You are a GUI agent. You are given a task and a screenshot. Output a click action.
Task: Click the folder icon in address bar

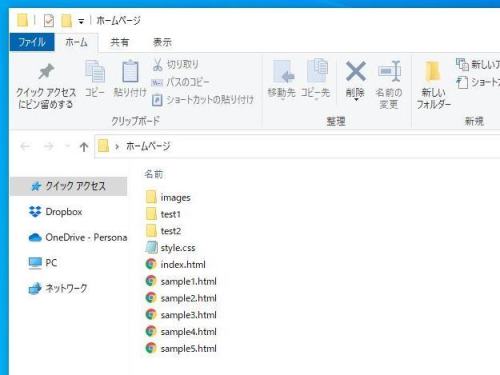click(x=103, y=146)
